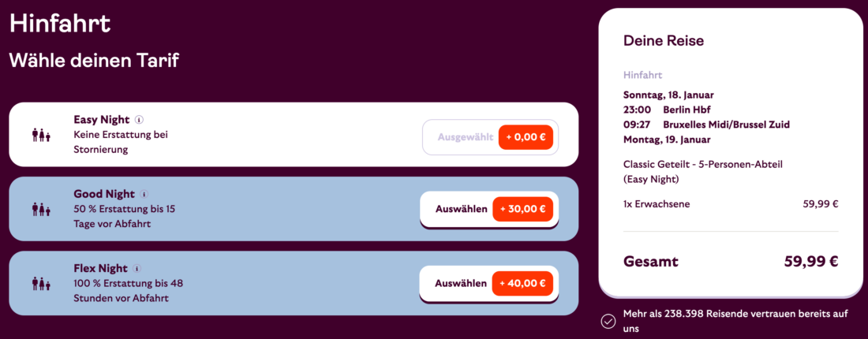Click the 'Gesamt' total price row
Viewport: 868px width, 339px height.
(730, 261)
